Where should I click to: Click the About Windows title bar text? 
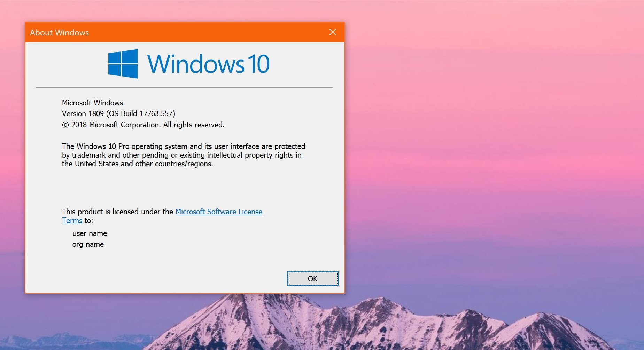click(x=59, y=33)
